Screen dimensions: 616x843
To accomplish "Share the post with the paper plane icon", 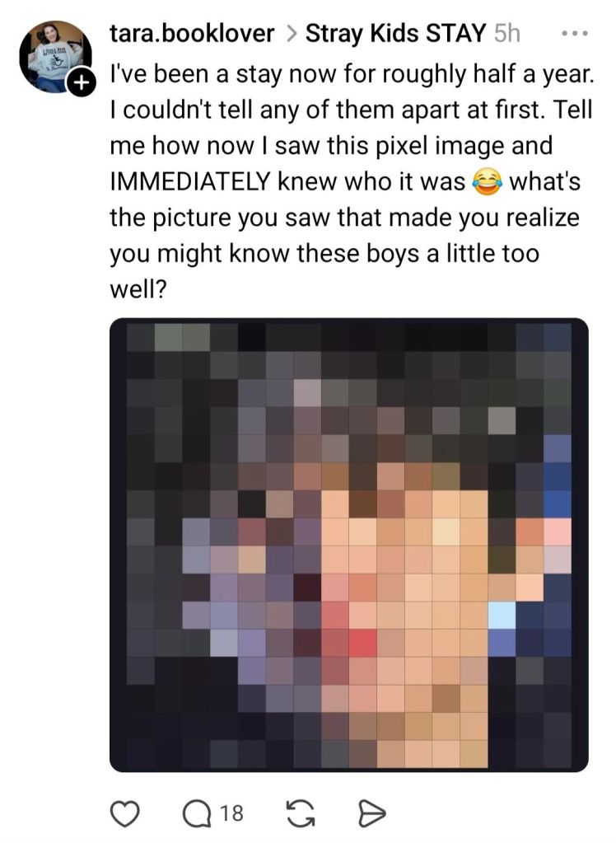I will tap(371, 813).
